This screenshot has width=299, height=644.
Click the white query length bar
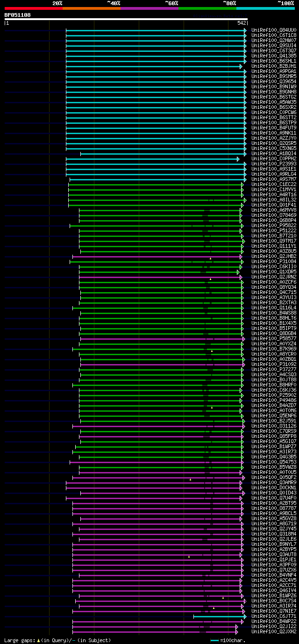click(x=126, y=19)
